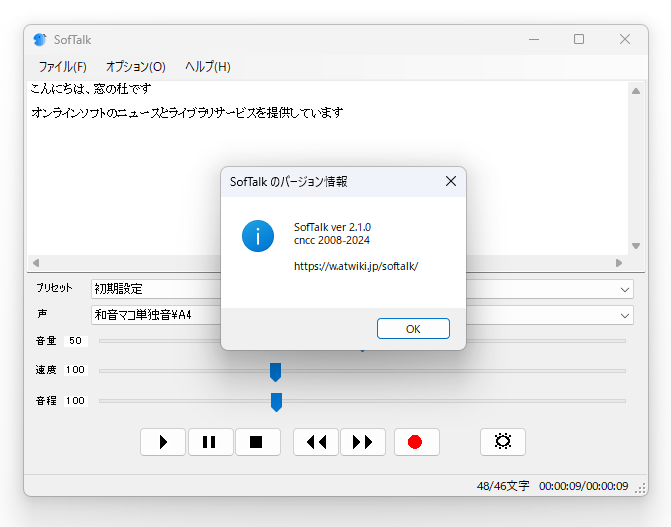Open the オプション(O) menu
The width and height of the screenshot is (671, 527).
click(x=136, y=67)
